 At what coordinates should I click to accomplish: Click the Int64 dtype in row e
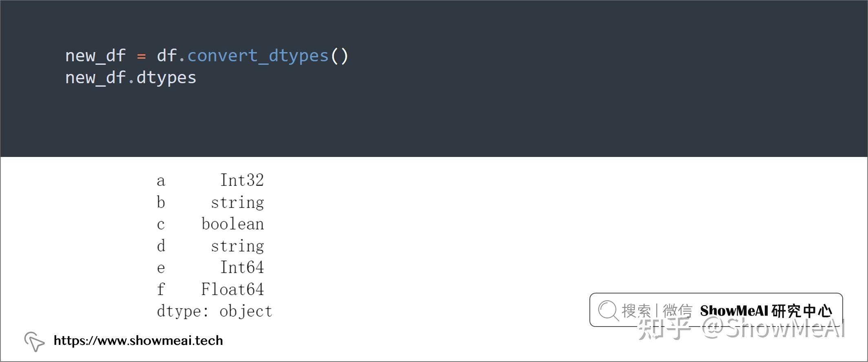click(242, 268)
